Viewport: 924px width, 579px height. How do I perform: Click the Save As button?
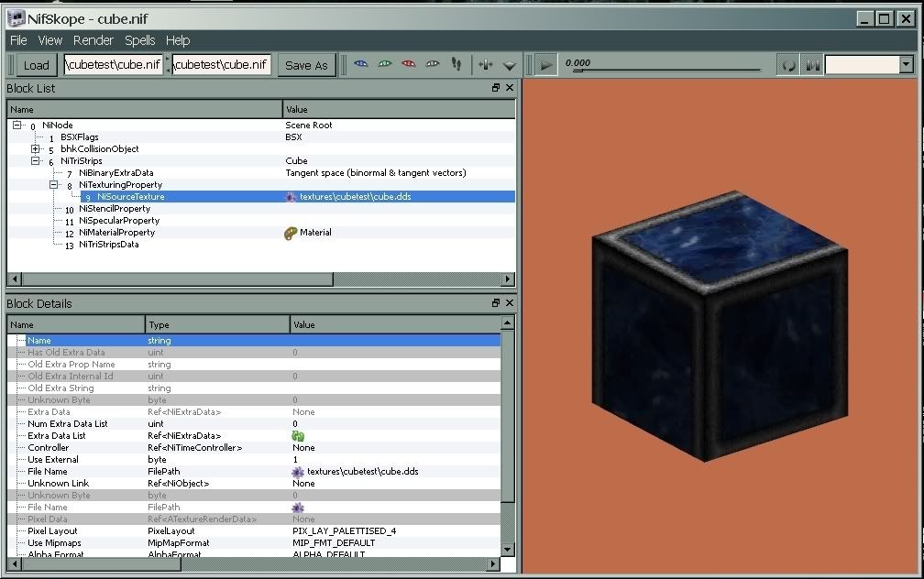(306, 65)
